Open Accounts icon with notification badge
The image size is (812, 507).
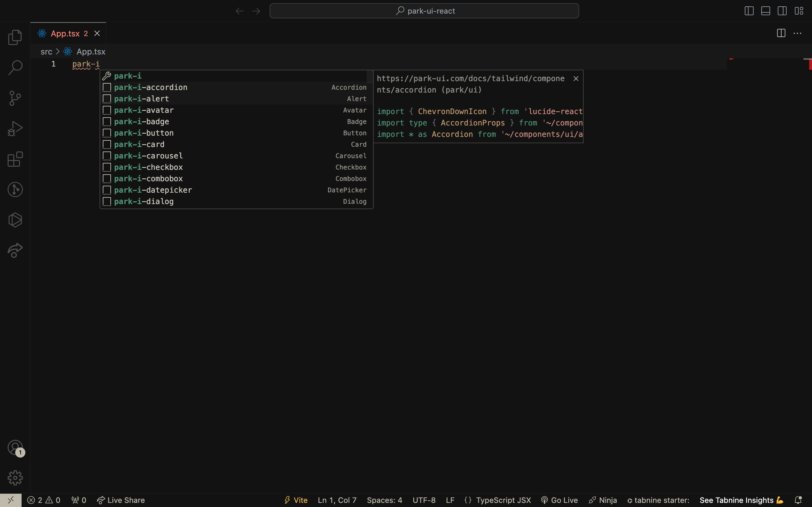tap(15, 448)
